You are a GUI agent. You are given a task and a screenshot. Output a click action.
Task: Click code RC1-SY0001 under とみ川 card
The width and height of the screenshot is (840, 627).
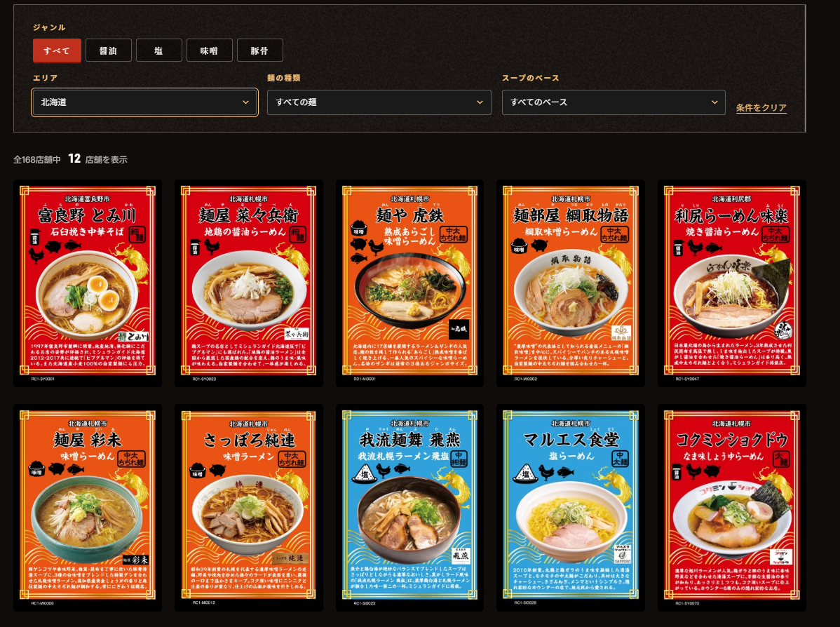pyautogui.click(x=43, y=379)
